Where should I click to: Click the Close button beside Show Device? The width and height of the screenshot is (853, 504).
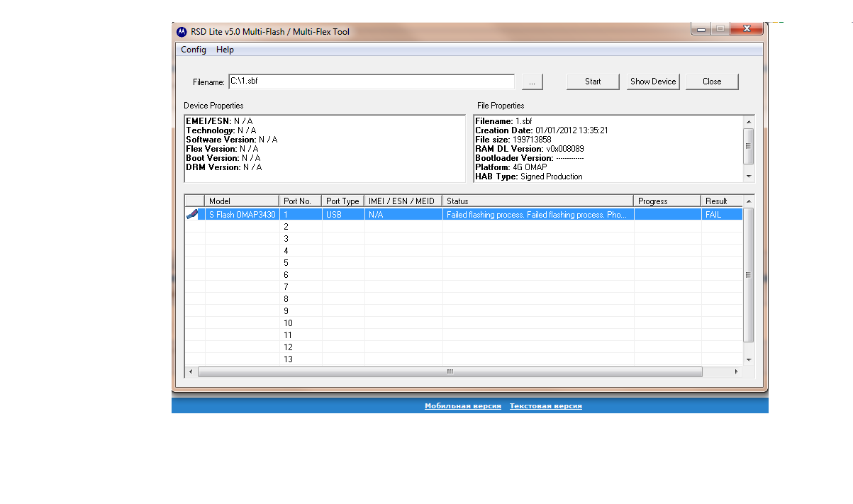tap(712, 82)
